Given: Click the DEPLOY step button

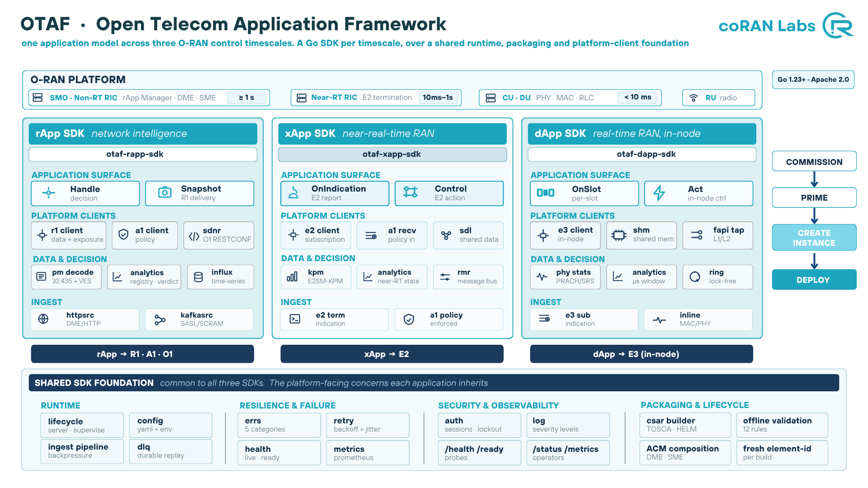Looking at the screenshot, I should (814, 280).
